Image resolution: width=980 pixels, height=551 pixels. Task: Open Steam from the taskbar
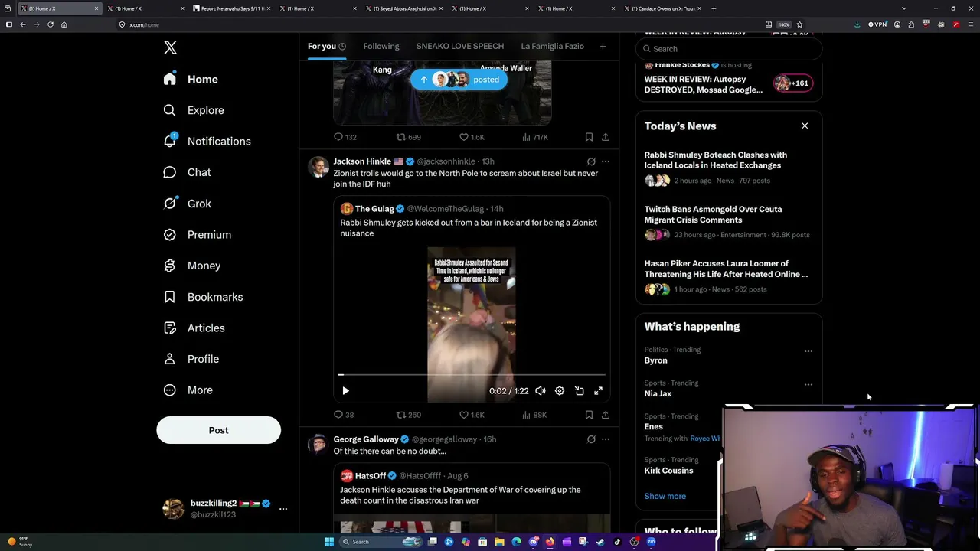[600, 542]
